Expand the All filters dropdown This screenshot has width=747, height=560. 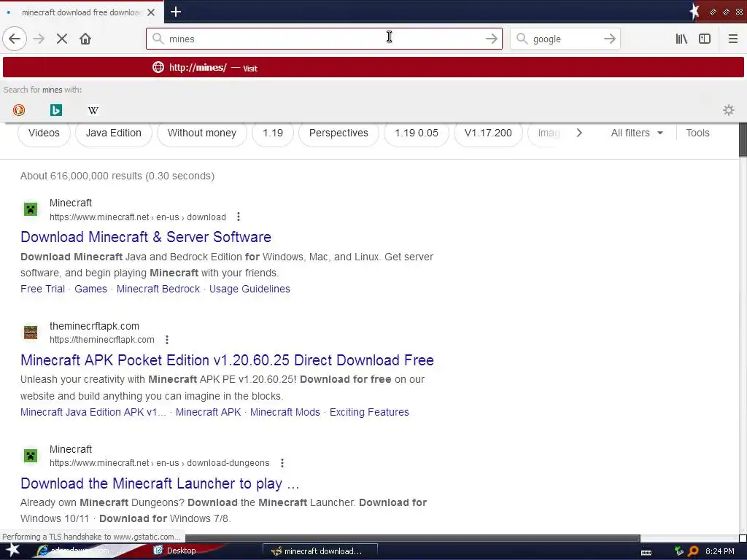pyautogui.click(x=637, y=133)
